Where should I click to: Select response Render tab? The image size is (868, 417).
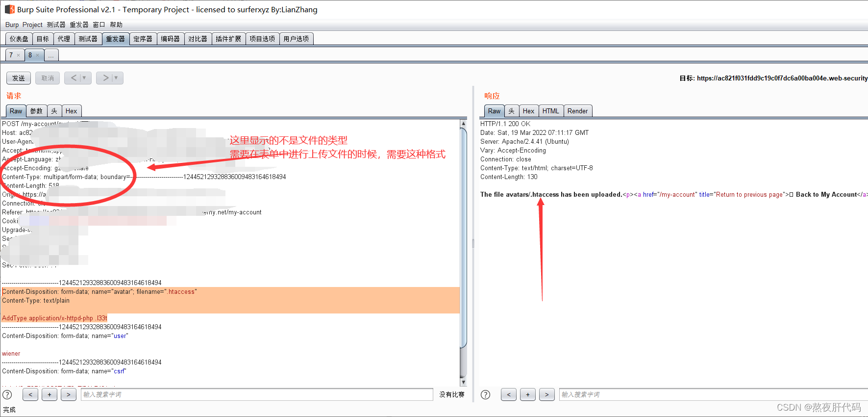coord(578,111)
